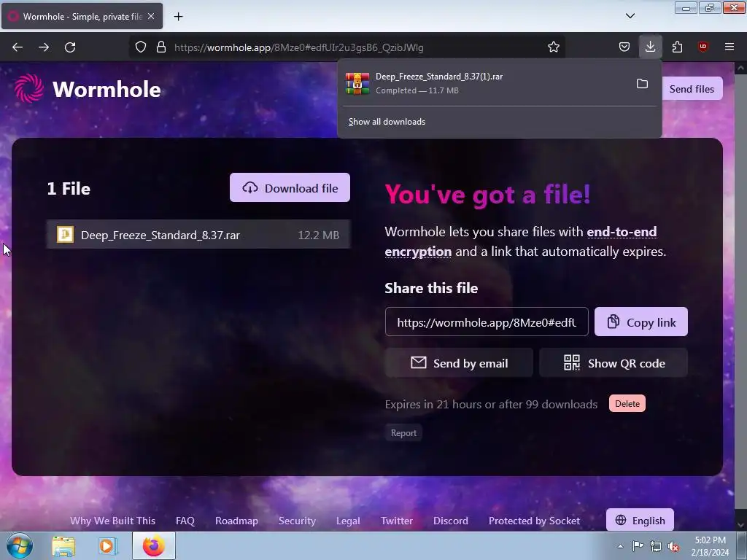Open the Legal footer link
The height and width of the screenshot is (560, 747).
click(x=348, y=521)
